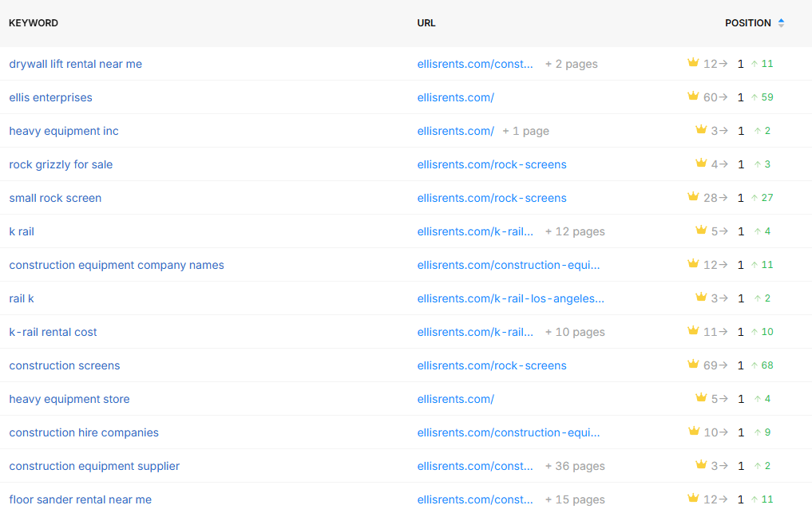Open the ellisrents.com/ URL for 'ellis enterprises'
This screenshot has width=812, height=513.
click(x=455, y=97)
